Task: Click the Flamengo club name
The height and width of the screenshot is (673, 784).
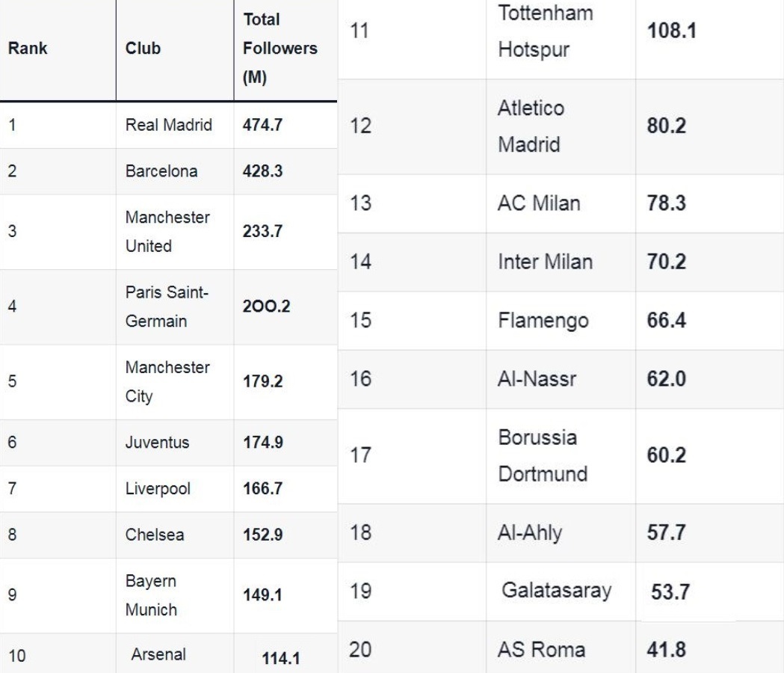Action: [543, 320]
